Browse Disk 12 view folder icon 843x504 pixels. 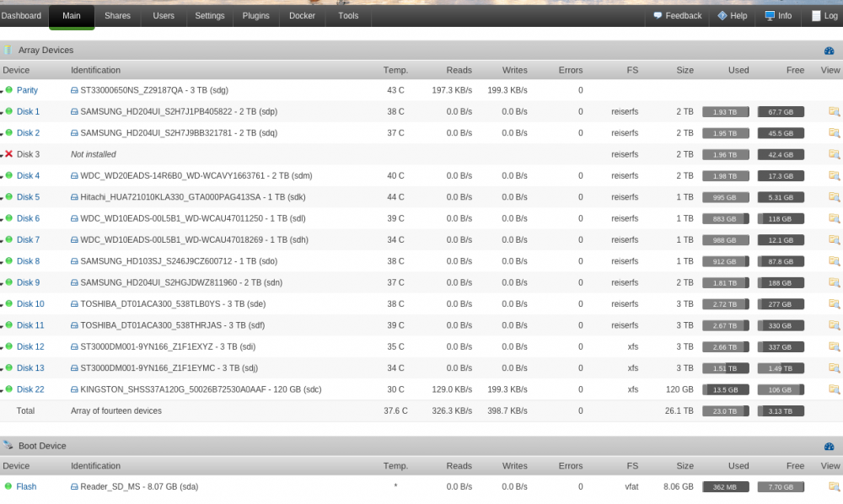coord(834,346)
